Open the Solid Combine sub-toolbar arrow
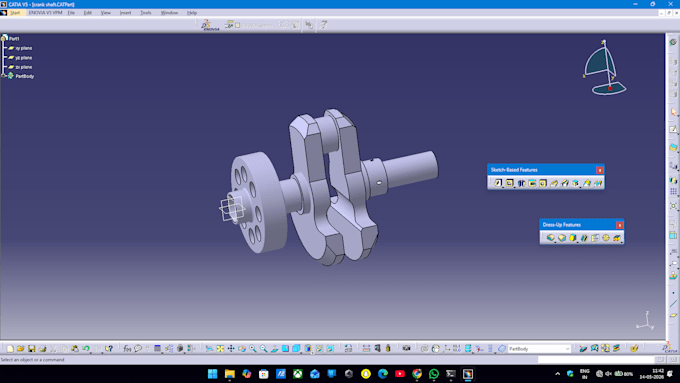This screenshot has width=680, height=383. click(x=580, y=187)
